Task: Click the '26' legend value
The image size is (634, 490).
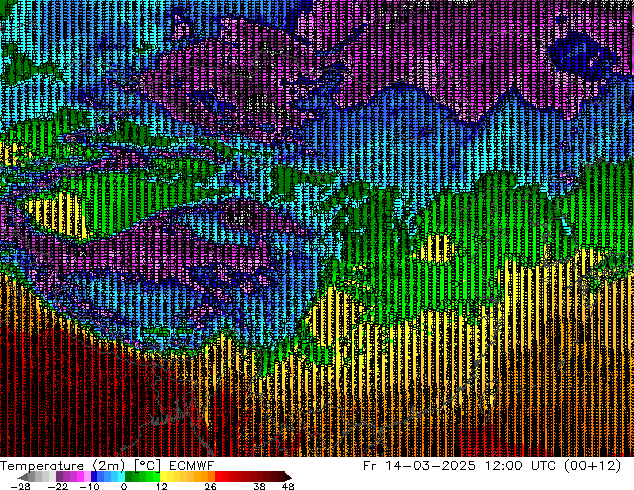Action: point(210,486)
